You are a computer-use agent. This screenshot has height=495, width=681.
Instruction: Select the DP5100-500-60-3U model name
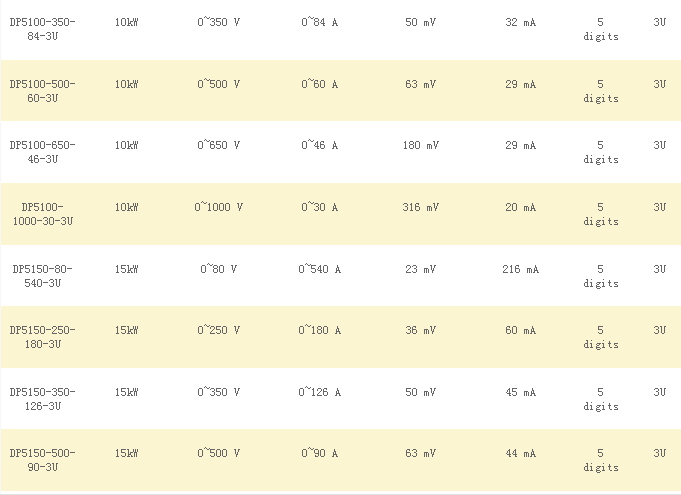pos(42,91)
